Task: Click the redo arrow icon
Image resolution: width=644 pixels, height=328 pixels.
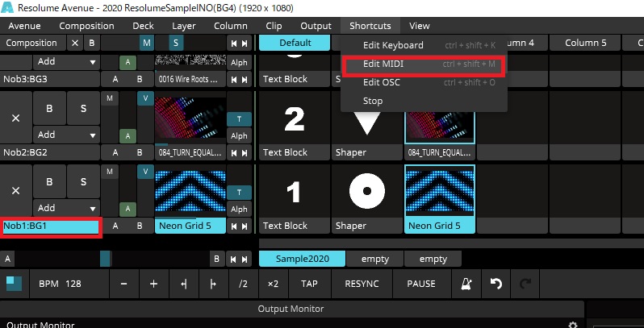Action: (525, 284)
